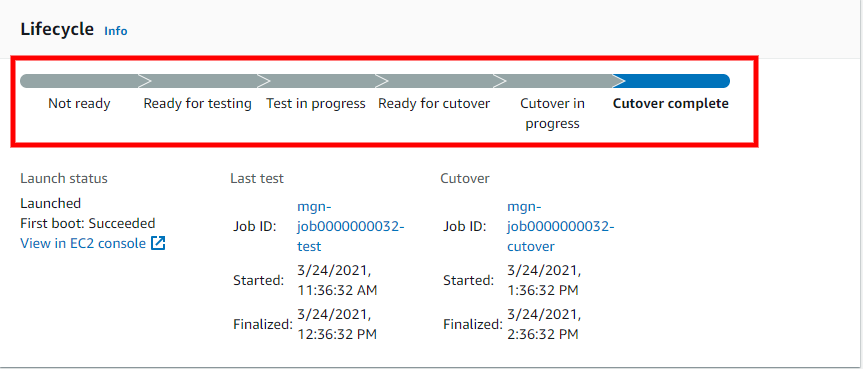Select the Ready for cutover step

[x=434, y=104]
